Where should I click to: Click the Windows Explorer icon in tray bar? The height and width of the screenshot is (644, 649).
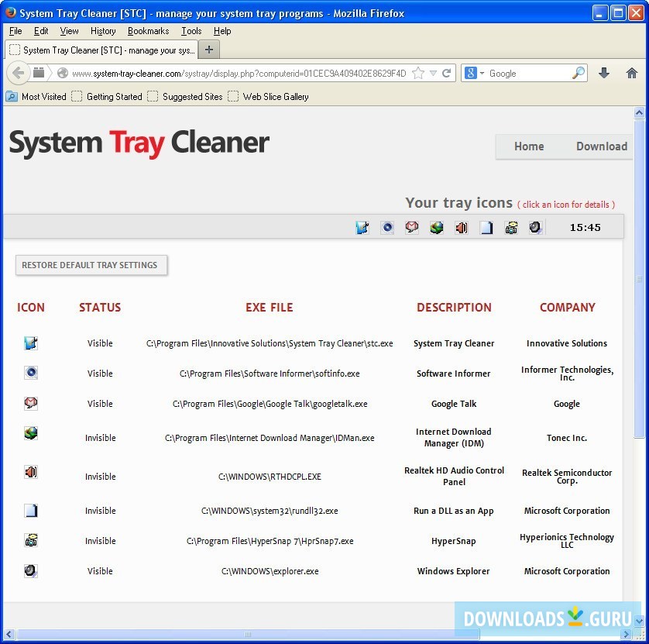pyautogui.click(x=536, y=227)
